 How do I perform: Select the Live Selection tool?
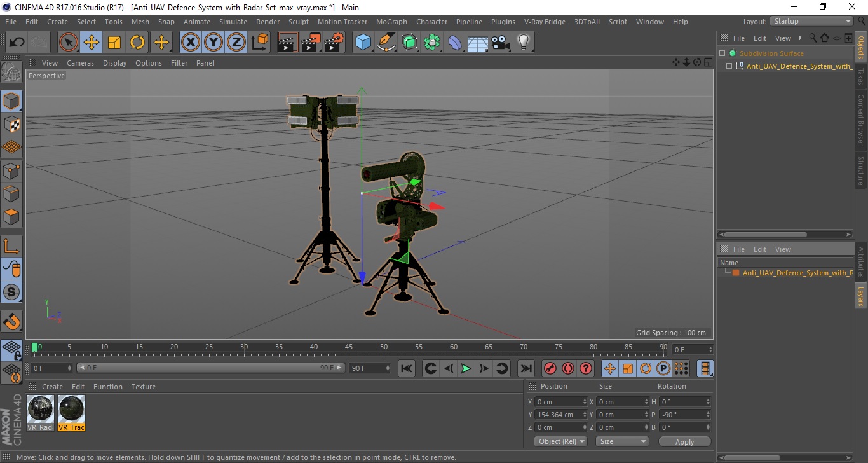69,43
